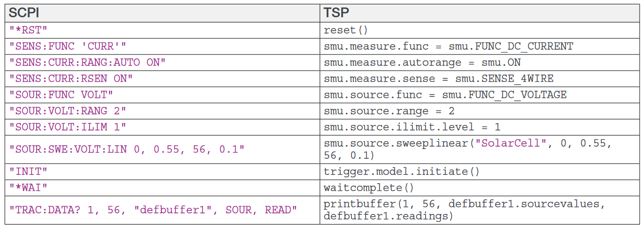Select "SENS:CURR:RSEN ON" command
Image resolution: width=644 pixels, height=227 pixels.
point(71,78)
